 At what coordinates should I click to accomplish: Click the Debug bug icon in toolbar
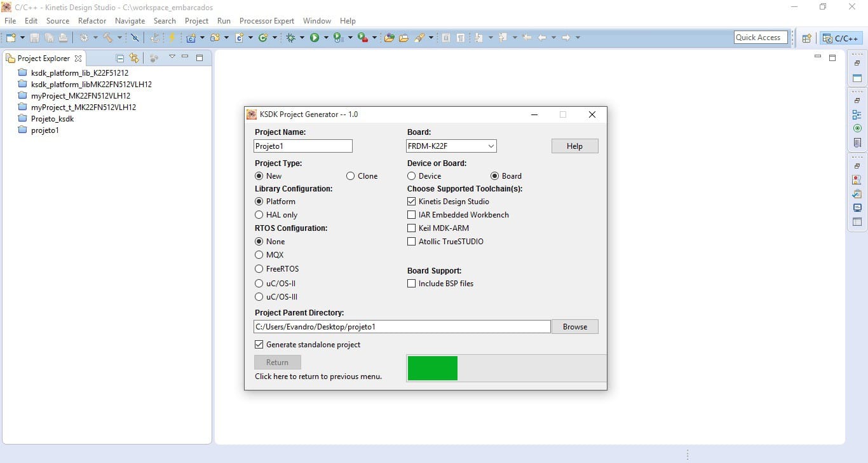(291, 38)
